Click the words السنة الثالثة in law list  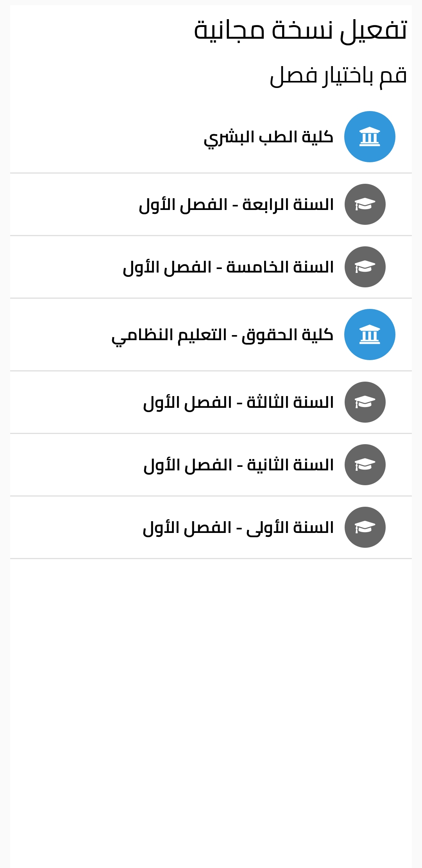point(290,403)
